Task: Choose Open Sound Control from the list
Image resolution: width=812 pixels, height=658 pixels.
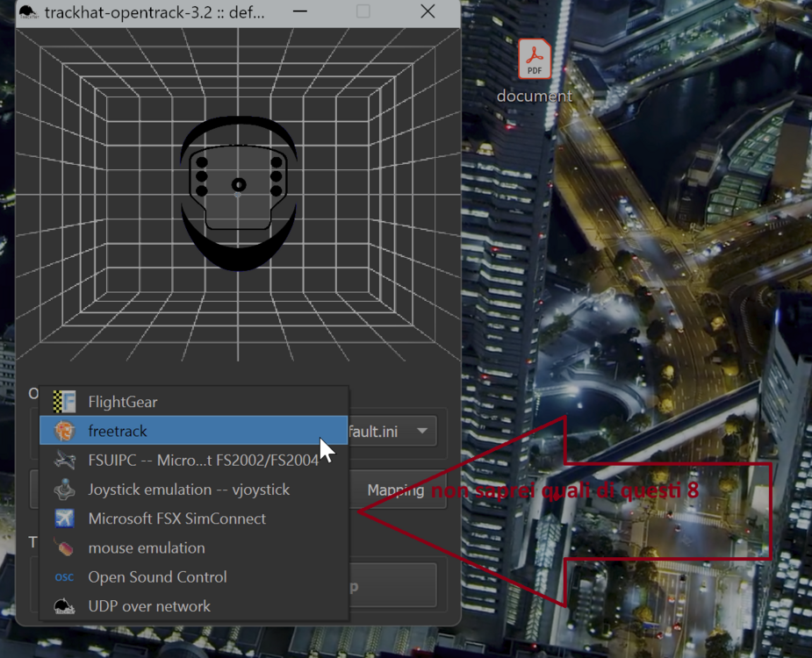Action: coord(156,577)
